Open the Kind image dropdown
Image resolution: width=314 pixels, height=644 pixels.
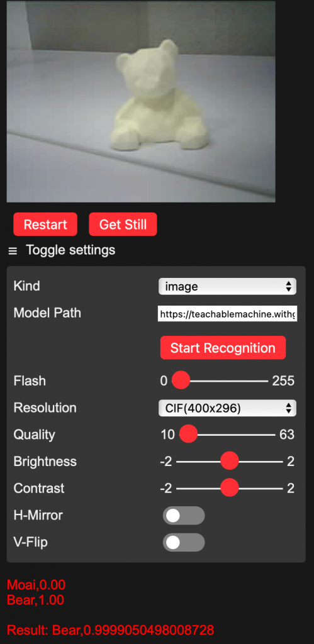click(x=227, y=286)
